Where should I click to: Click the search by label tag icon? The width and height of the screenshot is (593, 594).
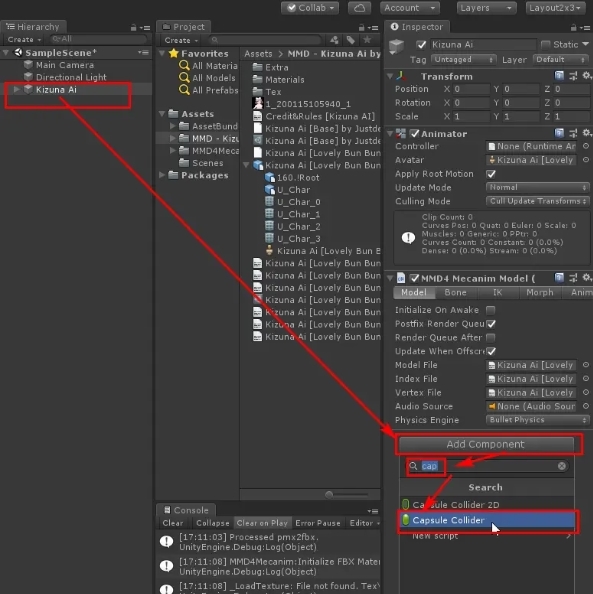click(x=350, y=40)
